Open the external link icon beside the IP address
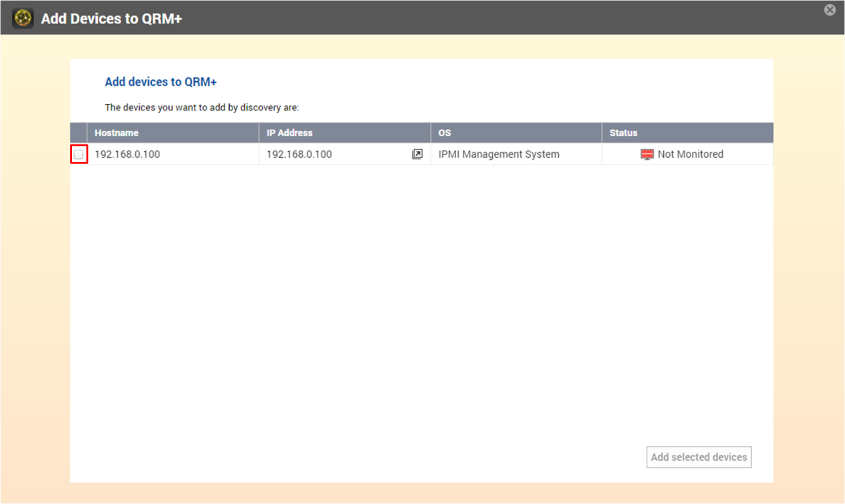This screenshot has height=504, width=845. [x=418, y=154]
